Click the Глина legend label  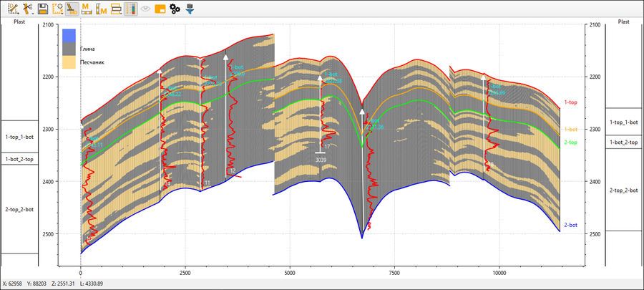(x=87, y=49)
